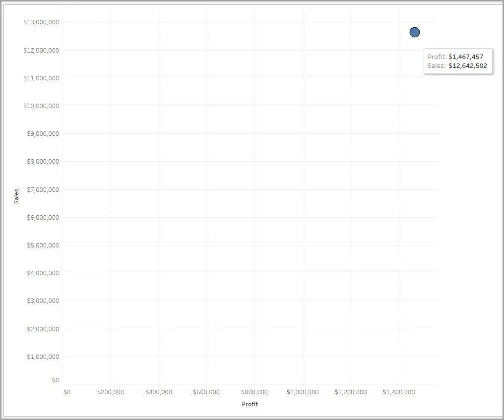504x420 pixels.
Task: Click the $1,200,000 Profit axis label
Action: (x=351, y=392)
